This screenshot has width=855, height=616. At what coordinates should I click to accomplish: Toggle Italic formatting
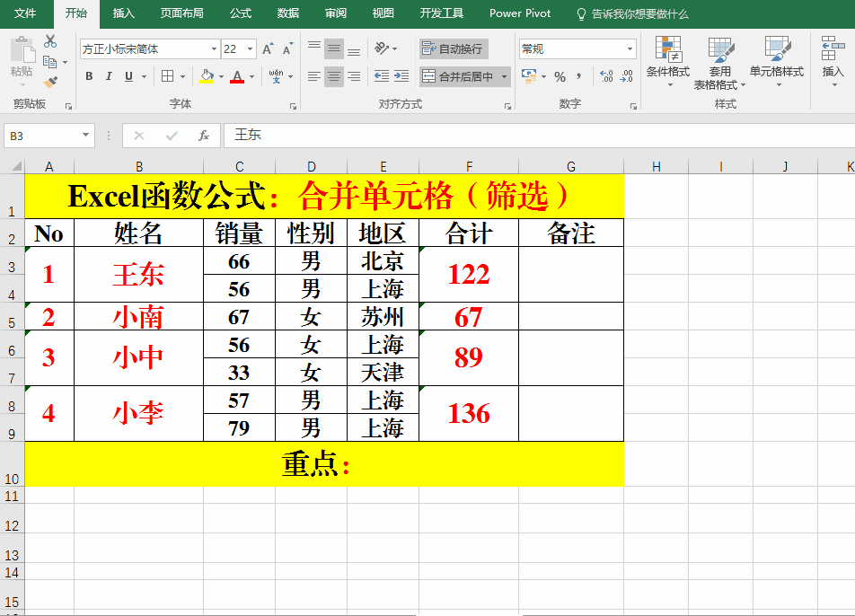point(109,76)
